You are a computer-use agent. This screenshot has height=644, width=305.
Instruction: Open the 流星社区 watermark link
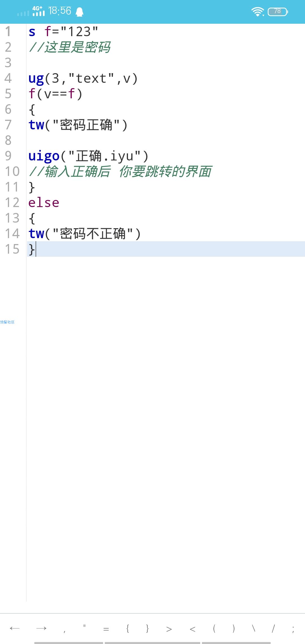click(7, 322)
